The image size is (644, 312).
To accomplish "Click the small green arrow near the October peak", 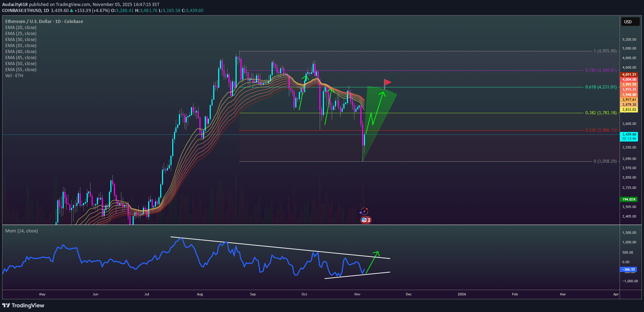I will pos(305,76).
